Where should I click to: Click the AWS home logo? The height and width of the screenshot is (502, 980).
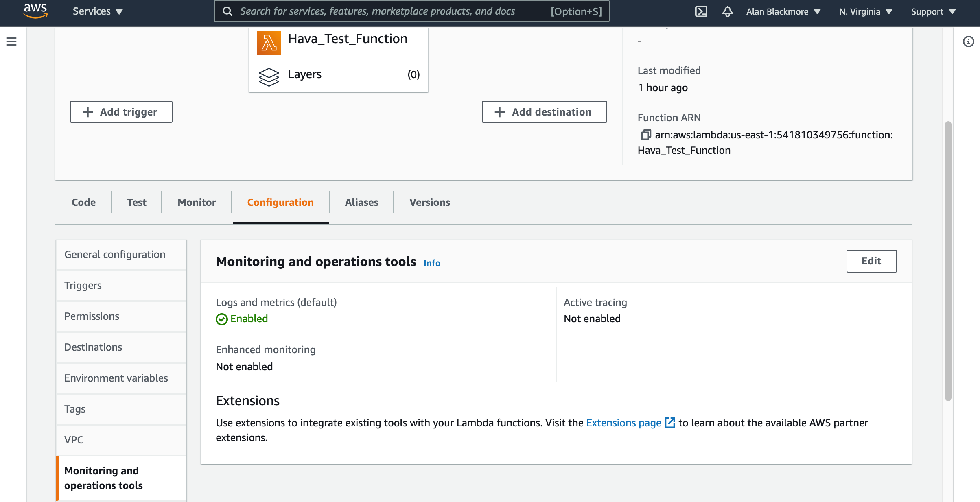point(35,11)
